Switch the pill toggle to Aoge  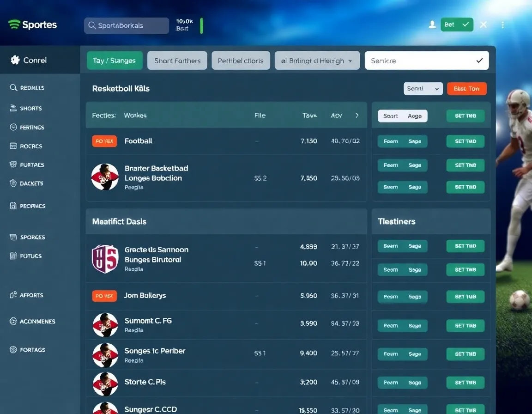[415, 116]
